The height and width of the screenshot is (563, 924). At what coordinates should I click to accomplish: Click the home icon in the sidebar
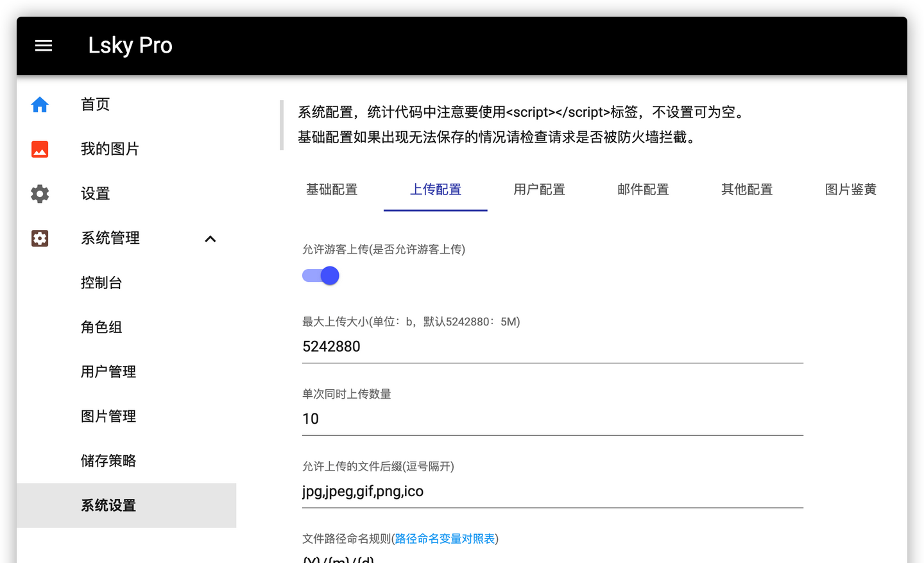pyautogui.click(x=39, y=104)
